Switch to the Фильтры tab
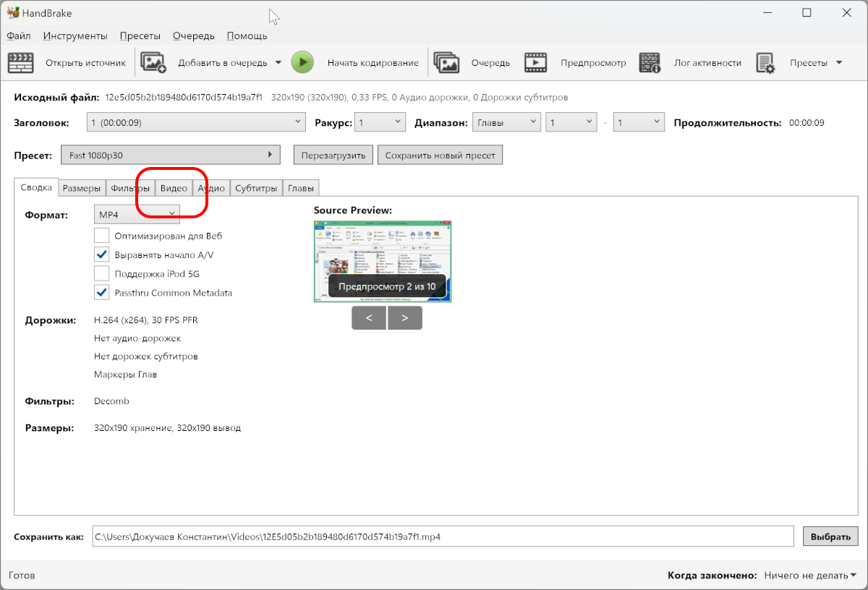The image size is (868, 590). tap(130, 188)
